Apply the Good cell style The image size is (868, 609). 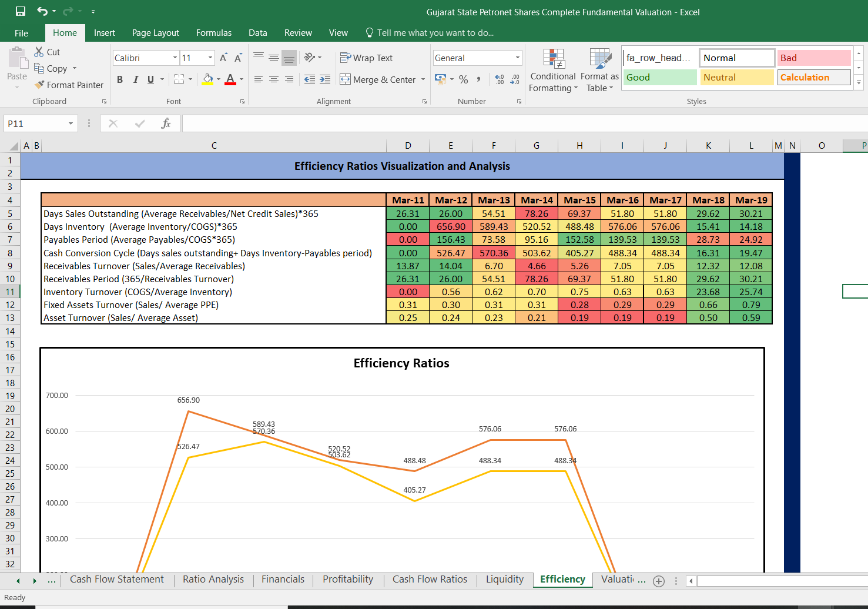click(x=660, y=77)
